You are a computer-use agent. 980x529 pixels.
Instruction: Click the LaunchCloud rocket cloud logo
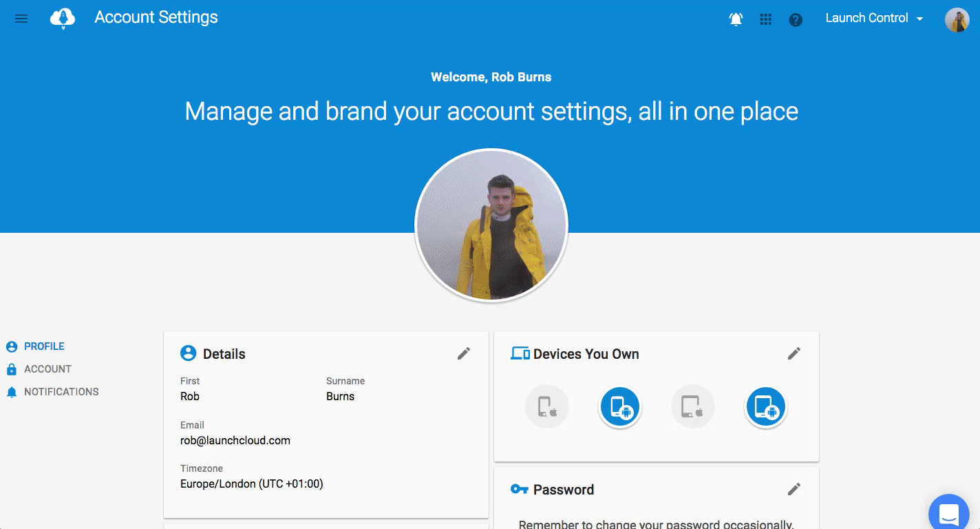[x=62, y=19]
